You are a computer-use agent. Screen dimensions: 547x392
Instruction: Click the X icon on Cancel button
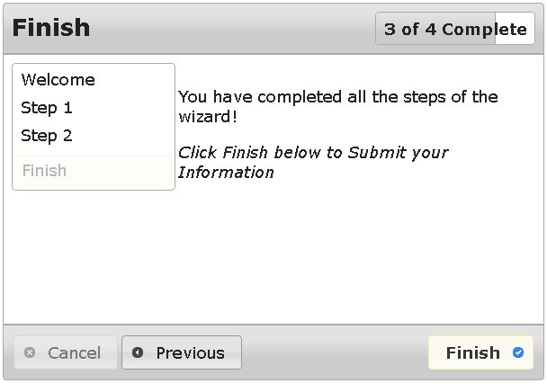point(30,353)
